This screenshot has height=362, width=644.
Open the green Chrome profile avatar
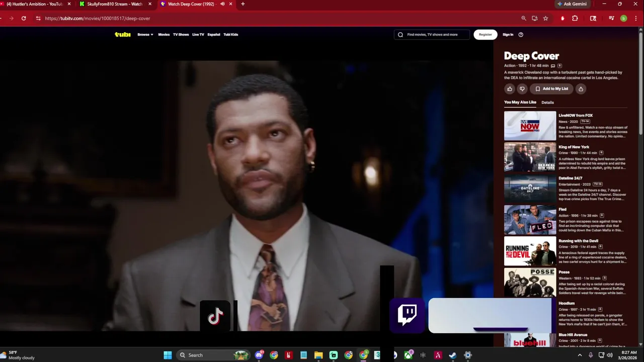pos(624,18)
